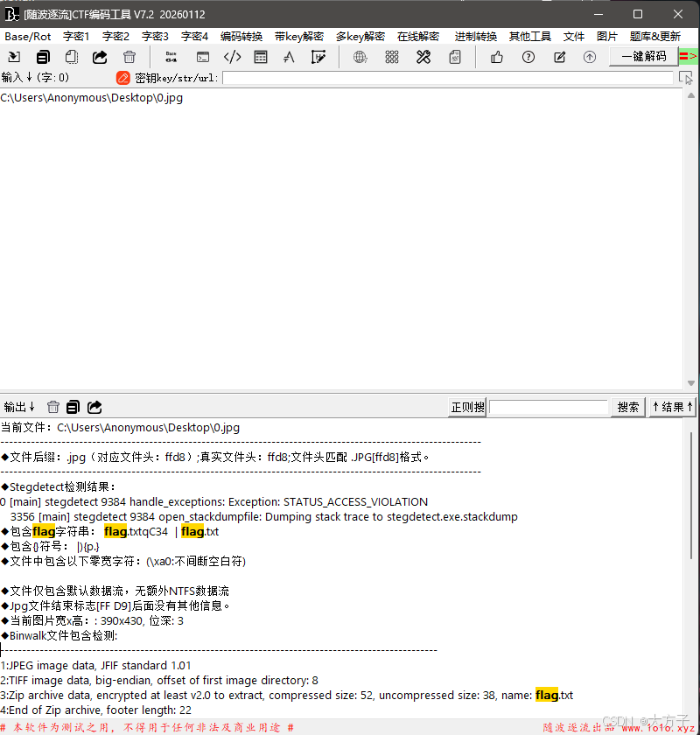Click the input area scrollbar up arrow
This screenshot has height=735, width=700.
[691, 95]
